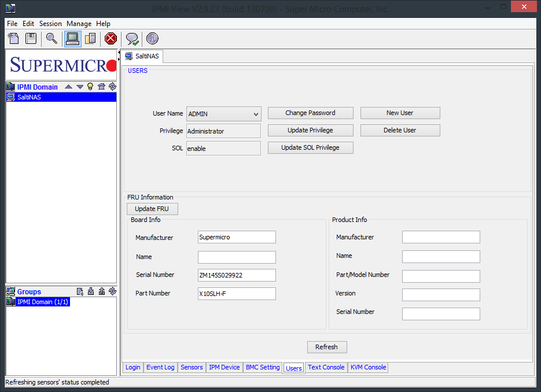Screen dimensions: 541x392
Task: Switch to the Login tab
Action: (x=133, y=367)
